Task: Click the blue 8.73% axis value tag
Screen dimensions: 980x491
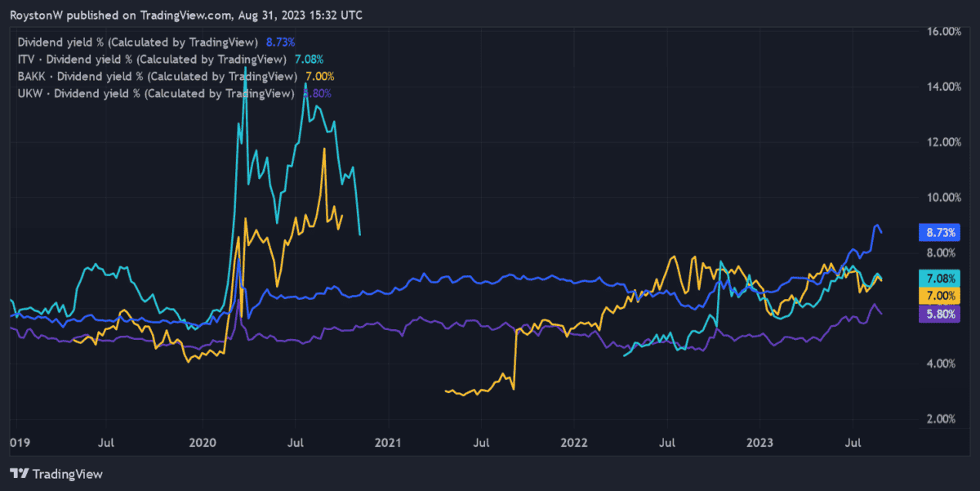Action: click(938, 233)
